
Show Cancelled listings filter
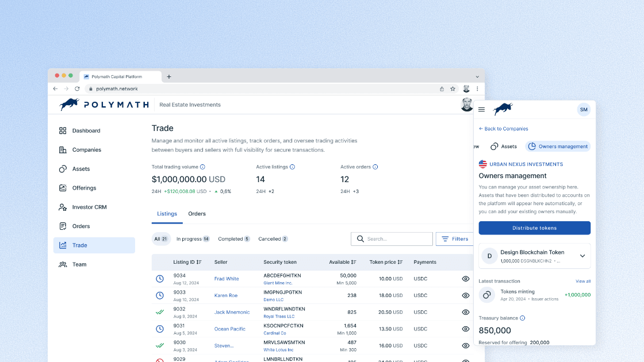(x=273, y=239)
